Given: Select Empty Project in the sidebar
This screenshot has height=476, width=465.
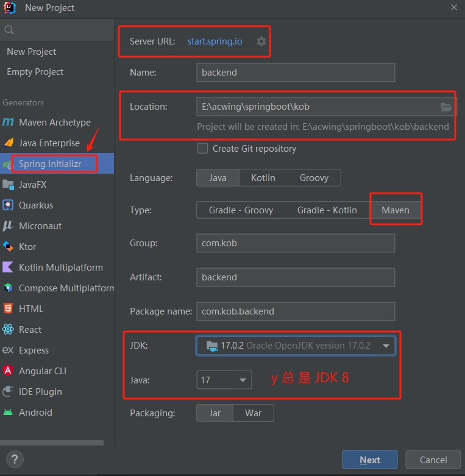Looking at the screenshot, I should (x=35, y=72).
